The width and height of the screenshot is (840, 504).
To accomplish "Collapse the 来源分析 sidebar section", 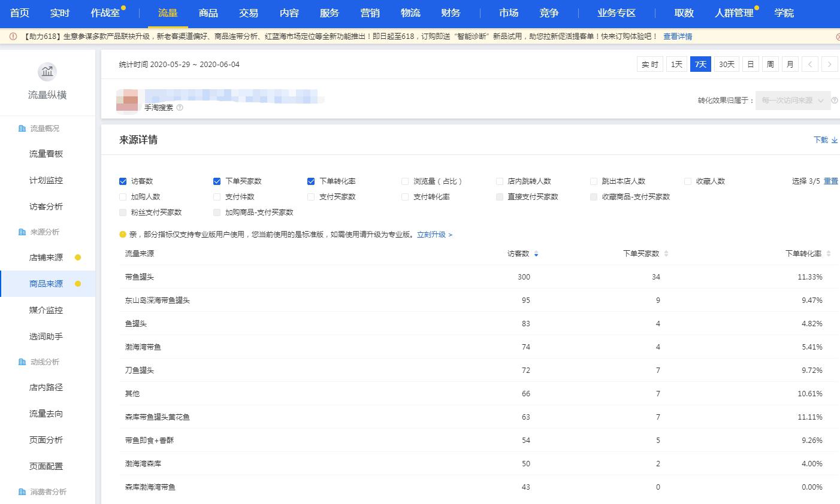I will click(44, 232).
